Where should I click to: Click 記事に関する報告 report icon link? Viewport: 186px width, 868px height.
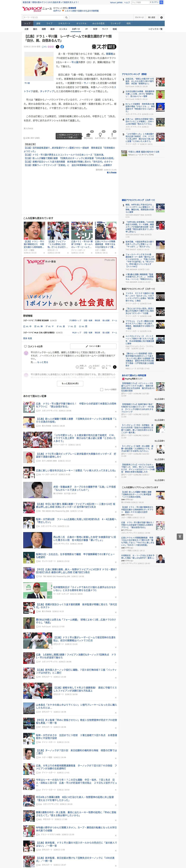31,138
